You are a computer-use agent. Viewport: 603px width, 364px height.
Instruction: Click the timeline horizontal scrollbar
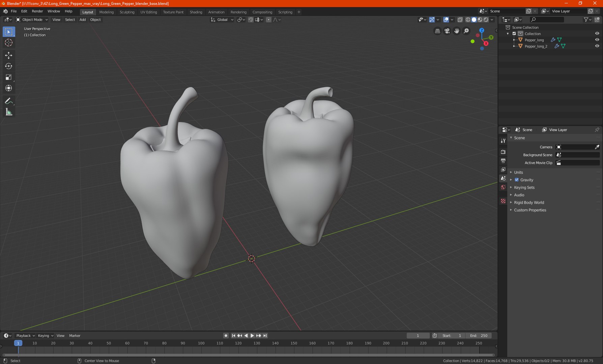click(248, 355)
